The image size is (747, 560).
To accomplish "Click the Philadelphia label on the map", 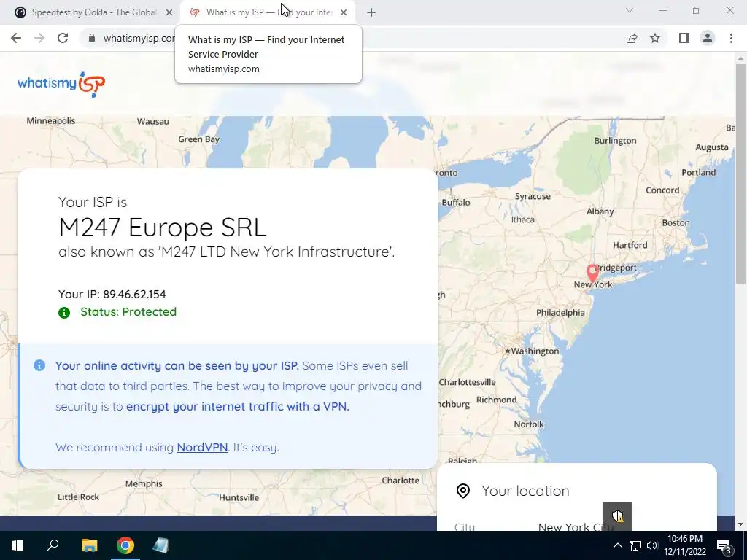I will pos(560,312).
